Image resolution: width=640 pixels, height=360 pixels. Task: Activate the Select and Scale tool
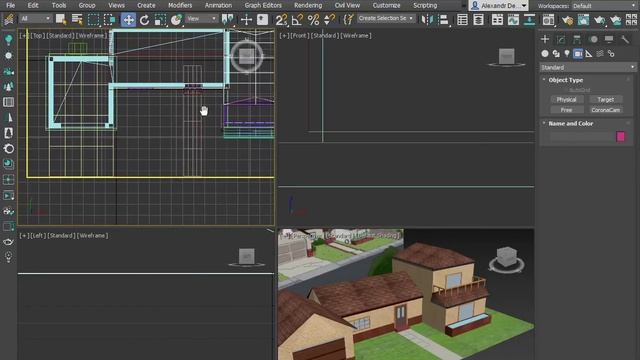tap(160, 20)
